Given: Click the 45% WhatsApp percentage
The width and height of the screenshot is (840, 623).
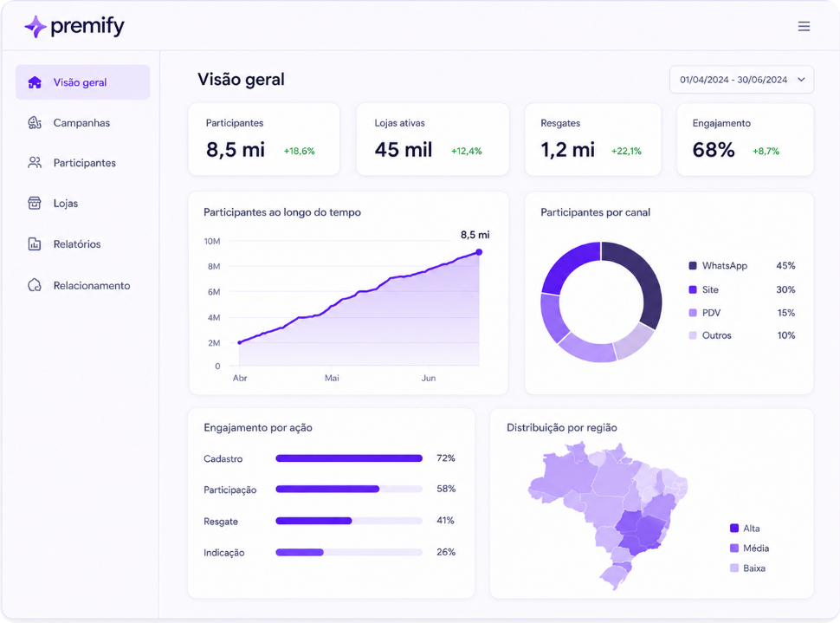Looking at the screenshot, I should [x=786, y=265].
